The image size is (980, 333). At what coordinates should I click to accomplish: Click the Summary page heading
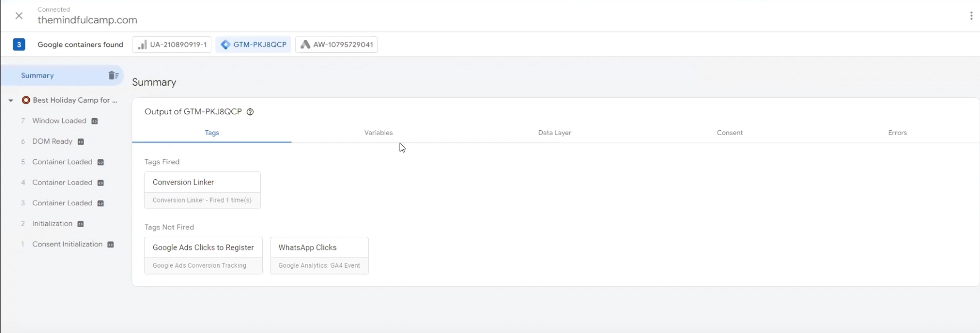click(154, 82)
